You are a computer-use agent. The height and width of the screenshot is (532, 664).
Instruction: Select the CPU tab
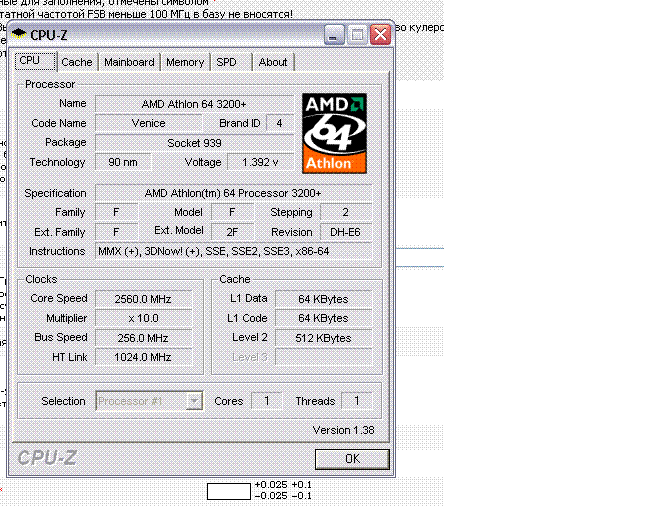pyautogui.click(x=36, y=61)
